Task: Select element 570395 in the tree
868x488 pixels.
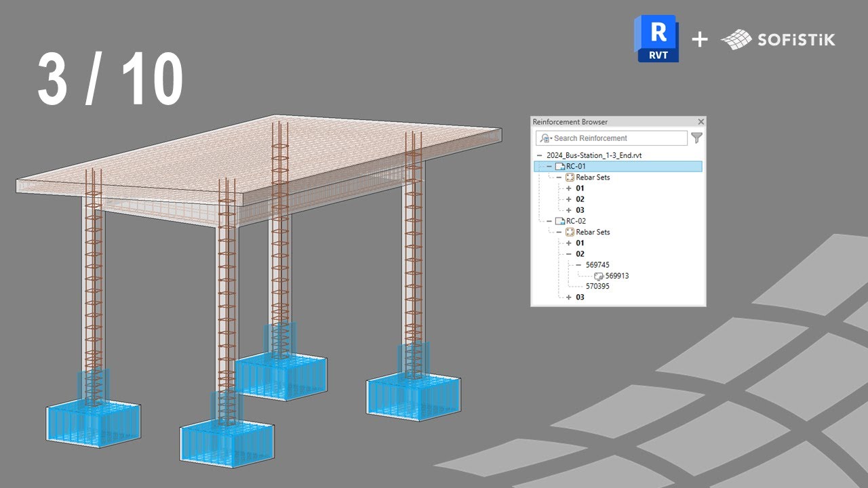Action: pos(597,287)
